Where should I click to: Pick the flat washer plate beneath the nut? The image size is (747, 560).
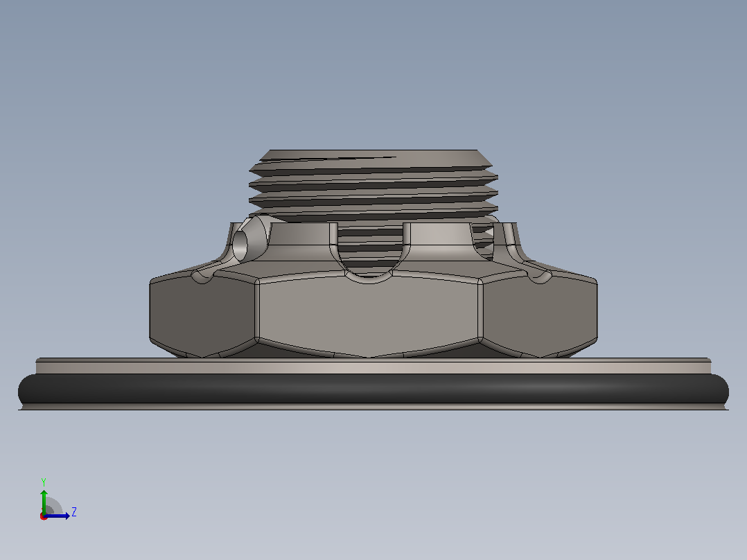[373, 366]
